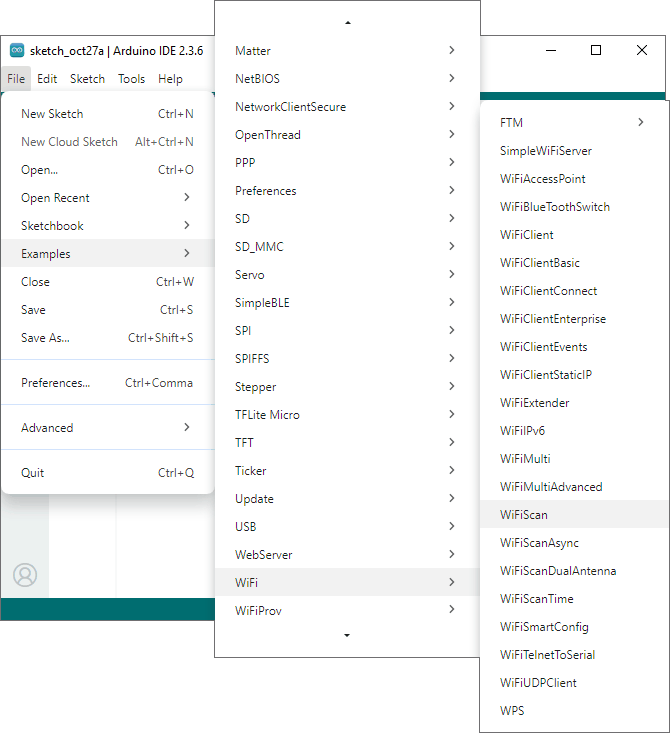Click the Arduino IDE logo icon

coord(17,51)
